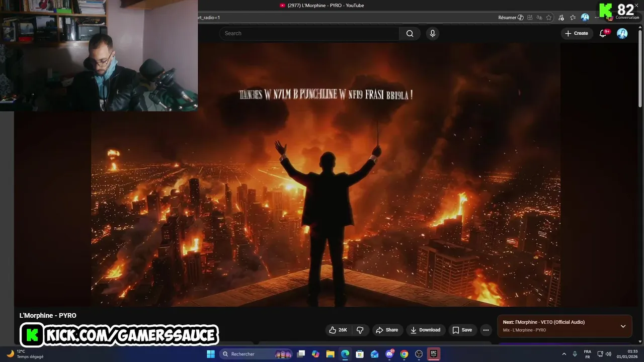Viewport: 644px width, 362px height.
Task: Open the volume control in system tray
Action: point(609,354)
